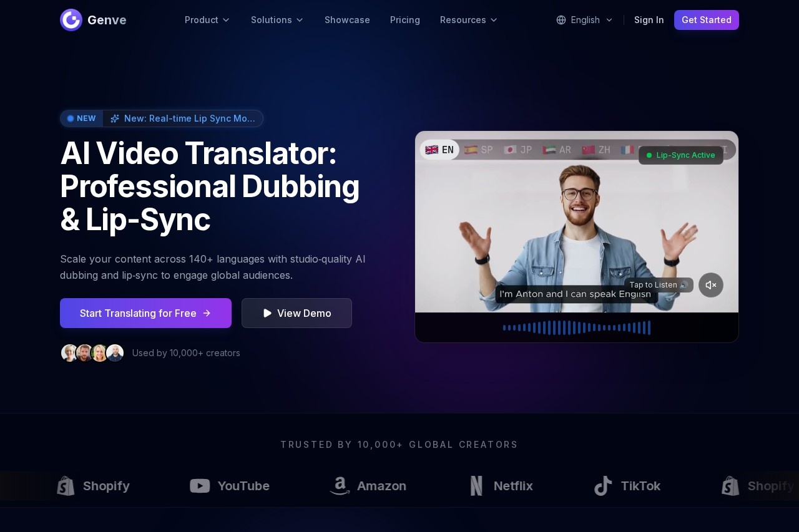Click the Shopify logo on the left
The image size is (799, 532).
click(x=93, y=486)
